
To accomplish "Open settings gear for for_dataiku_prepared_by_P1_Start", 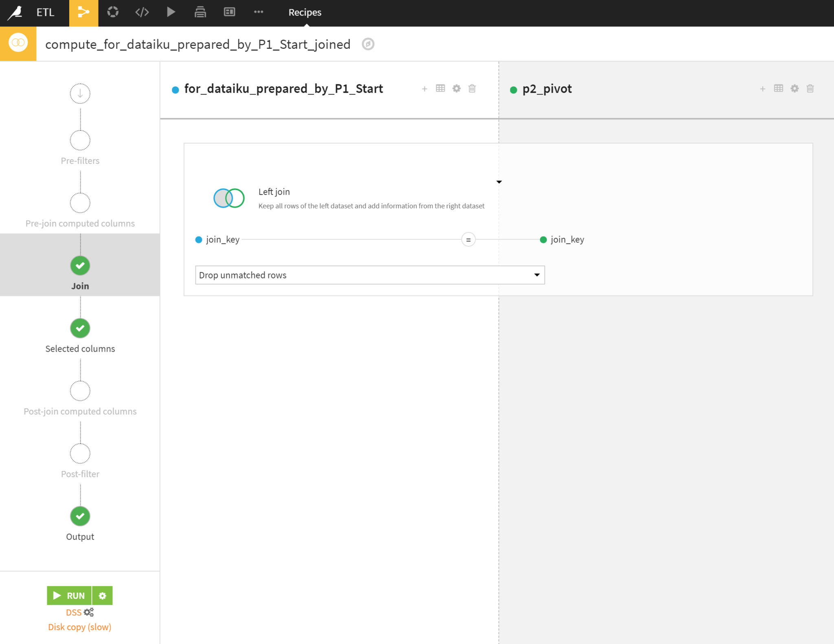I will click(456, 88).
